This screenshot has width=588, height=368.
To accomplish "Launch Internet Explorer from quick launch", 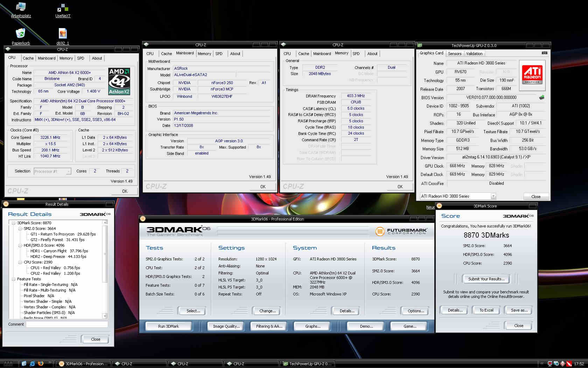I will 32,363.
